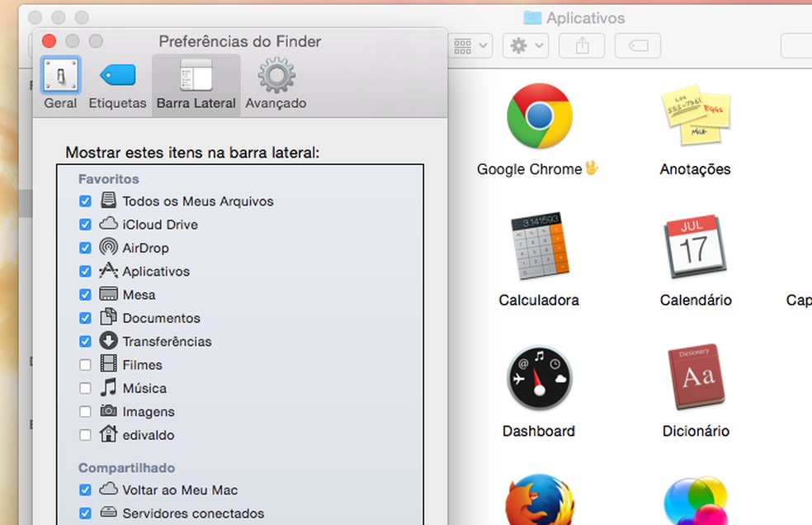
Task: Click the Compartilhado section header
Action: coord(127,468)
